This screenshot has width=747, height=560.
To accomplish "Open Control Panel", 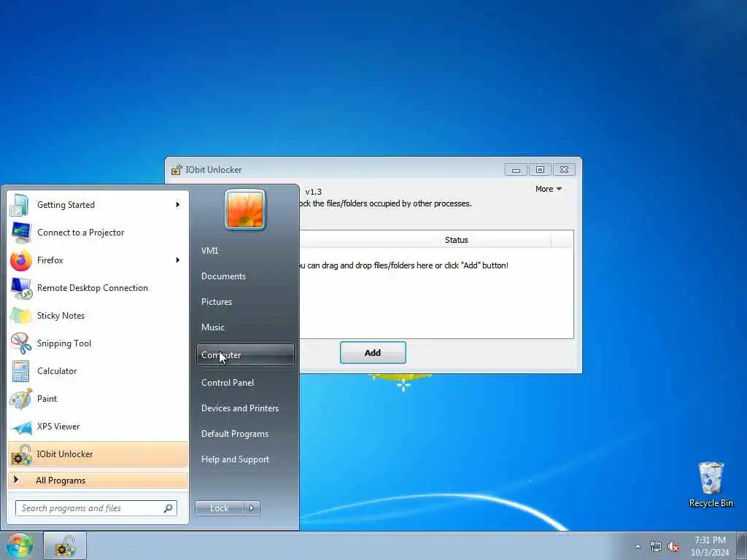I will (228, 383).
